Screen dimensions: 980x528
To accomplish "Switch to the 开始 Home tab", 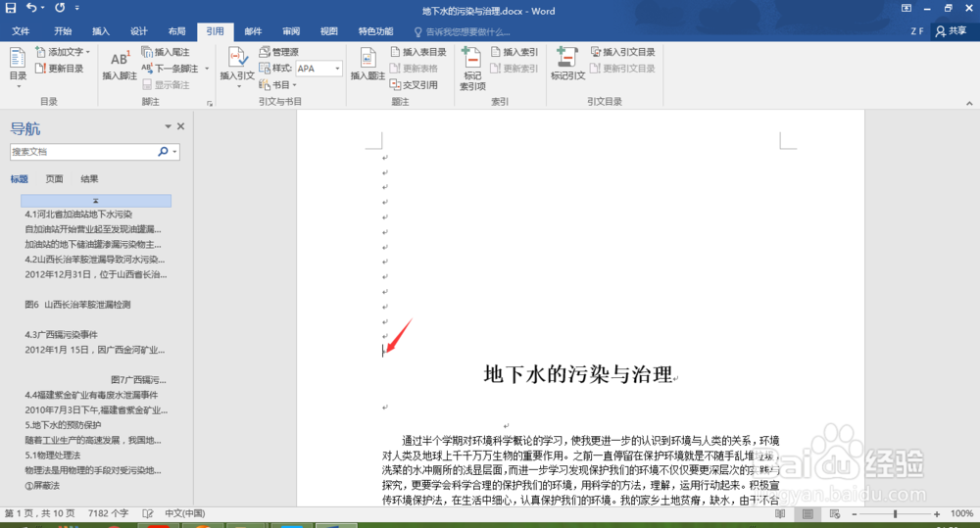I will (x=63, y=31).
